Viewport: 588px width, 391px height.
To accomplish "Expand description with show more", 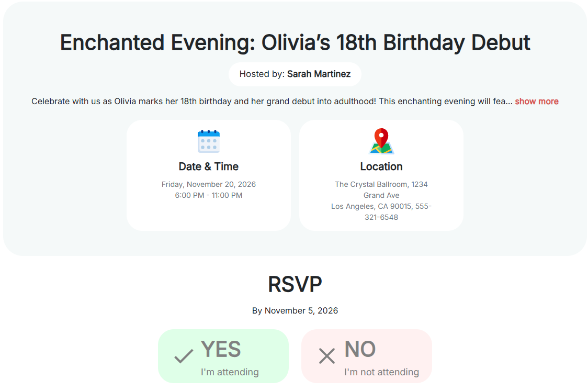I will click(x=536, y=102).
